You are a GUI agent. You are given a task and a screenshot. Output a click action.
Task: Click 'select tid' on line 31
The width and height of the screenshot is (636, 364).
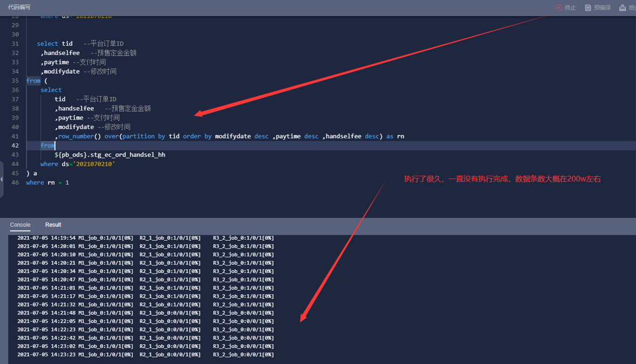point(54,44)
